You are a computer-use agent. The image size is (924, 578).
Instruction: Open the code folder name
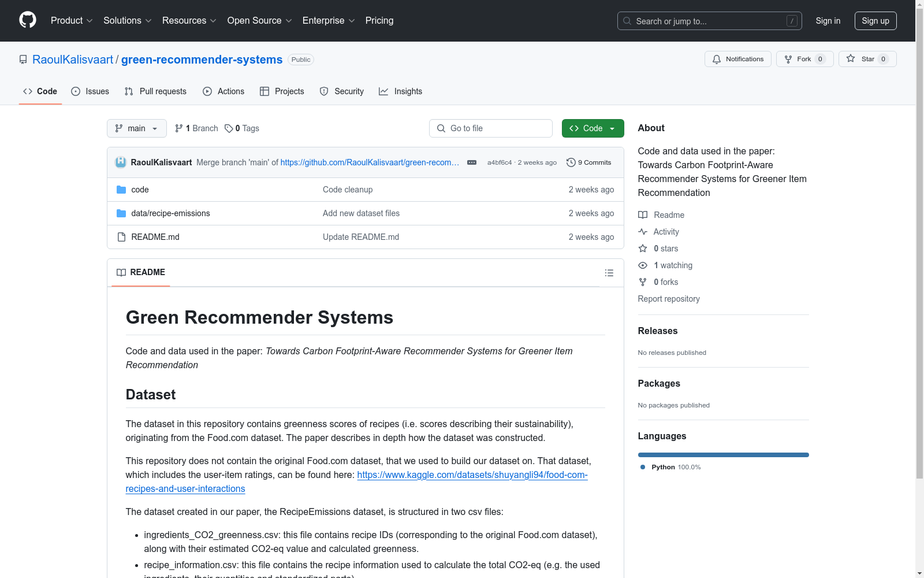[x=140, y=190]
